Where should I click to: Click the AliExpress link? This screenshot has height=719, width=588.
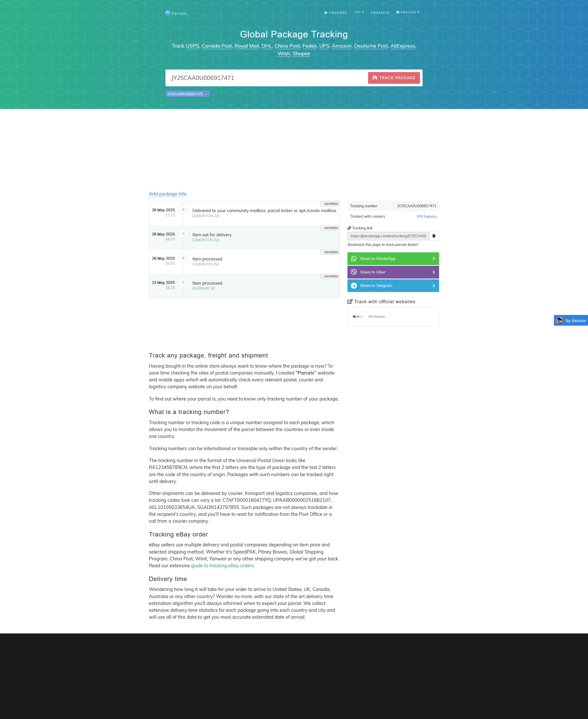click(x=403, y=46)
